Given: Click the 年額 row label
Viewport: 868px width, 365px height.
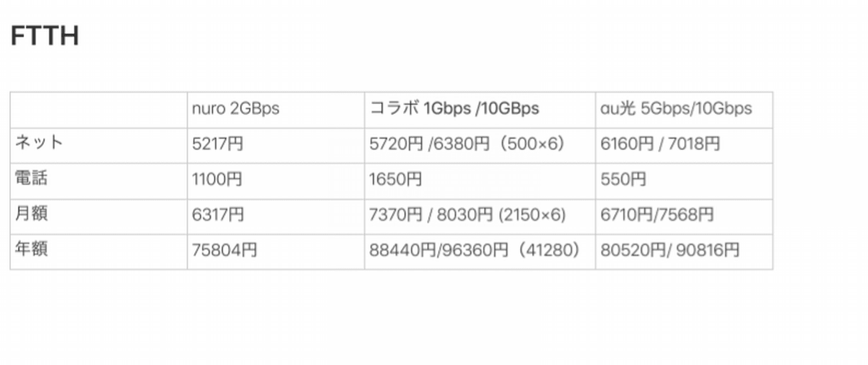Looking at the screenshot, I should (98, 251).
